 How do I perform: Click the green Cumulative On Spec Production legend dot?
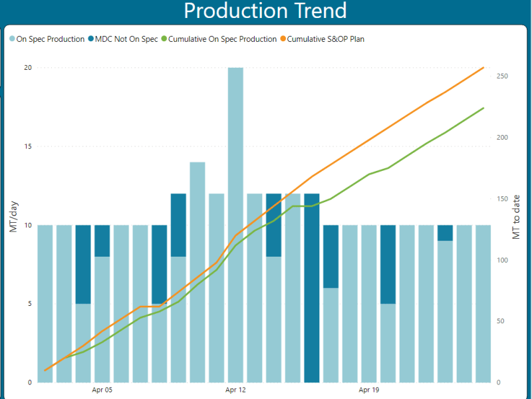click(x=164, y=39)
